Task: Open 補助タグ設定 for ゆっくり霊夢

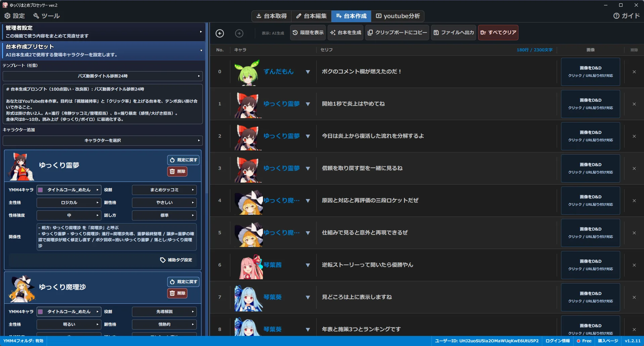Action: tap(176, 260)
